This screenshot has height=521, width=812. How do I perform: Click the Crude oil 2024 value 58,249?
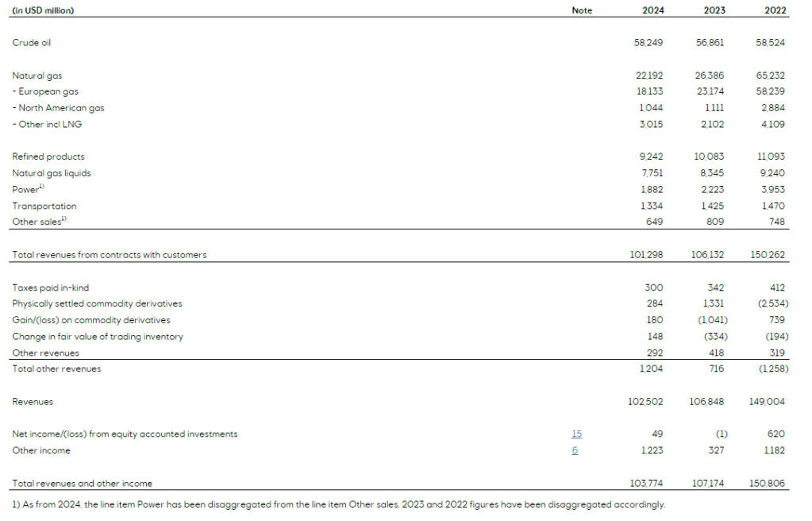click(x=648, y=43)
